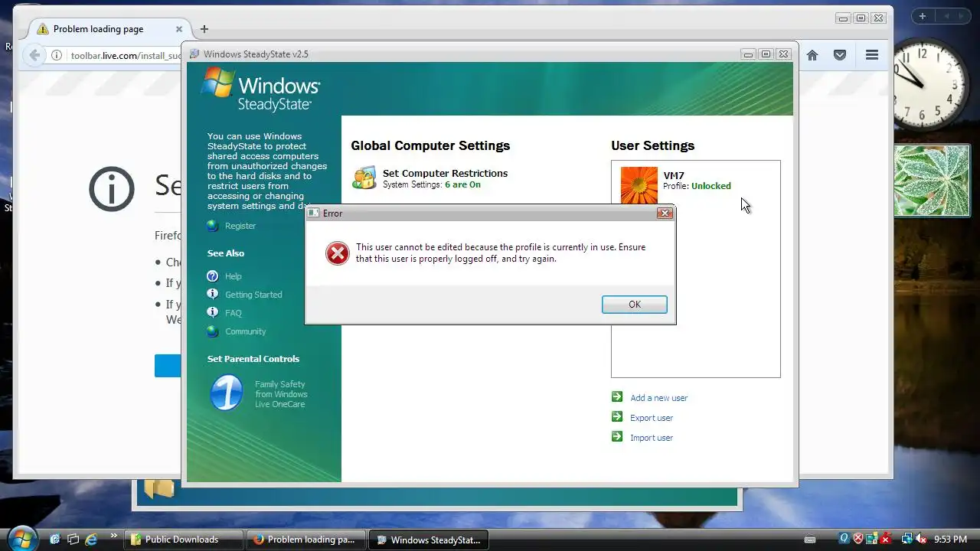Click the taskbar clock 9:53 PM

950,540
